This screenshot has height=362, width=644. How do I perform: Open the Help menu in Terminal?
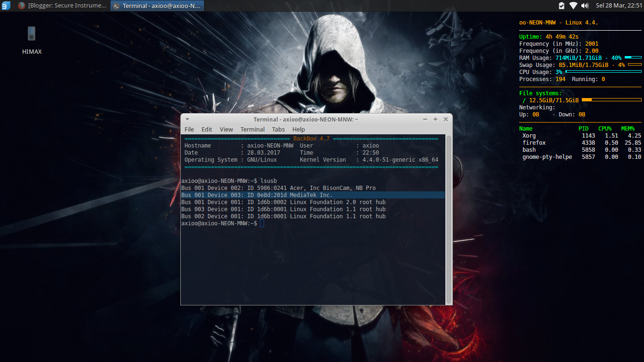298,129
